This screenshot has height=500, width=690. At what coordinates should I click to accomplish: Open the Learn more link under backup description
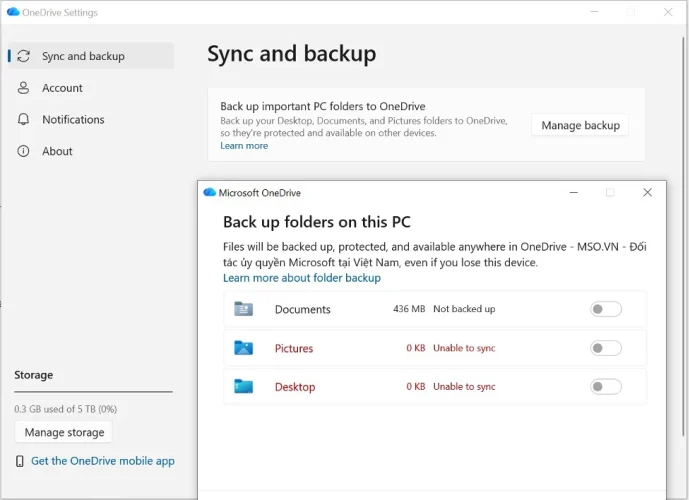pos(244,146)
